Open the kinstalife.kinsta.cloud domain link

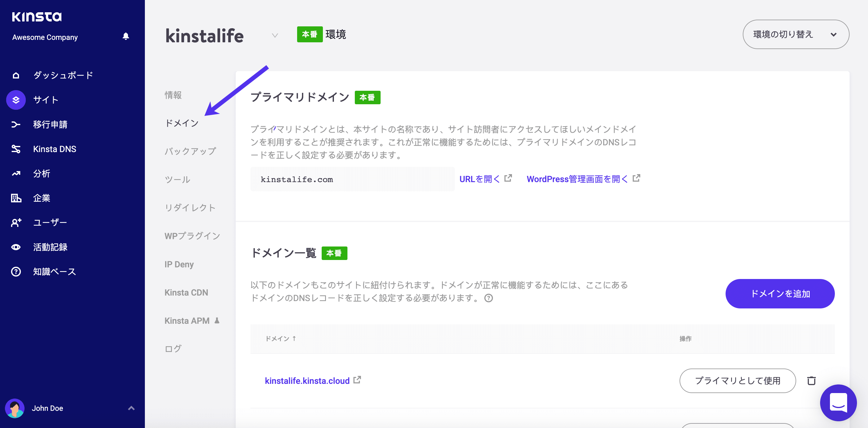click(x=307, y=381)
